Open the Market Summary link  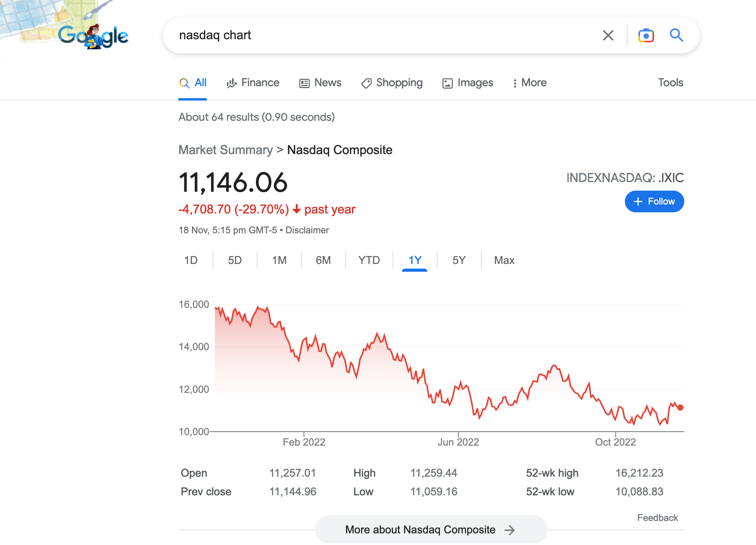tap(226, 150)
